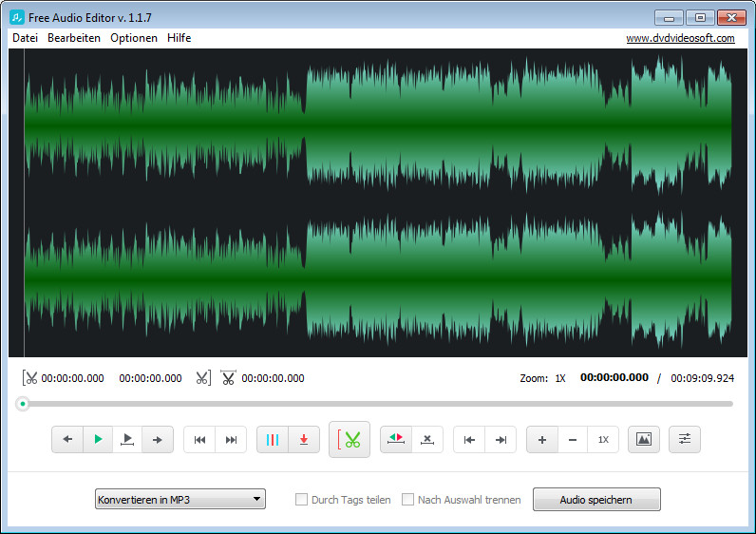Click the step backward arrow button
The width and height of the screenshot is (756, 534).
point(67,440)
